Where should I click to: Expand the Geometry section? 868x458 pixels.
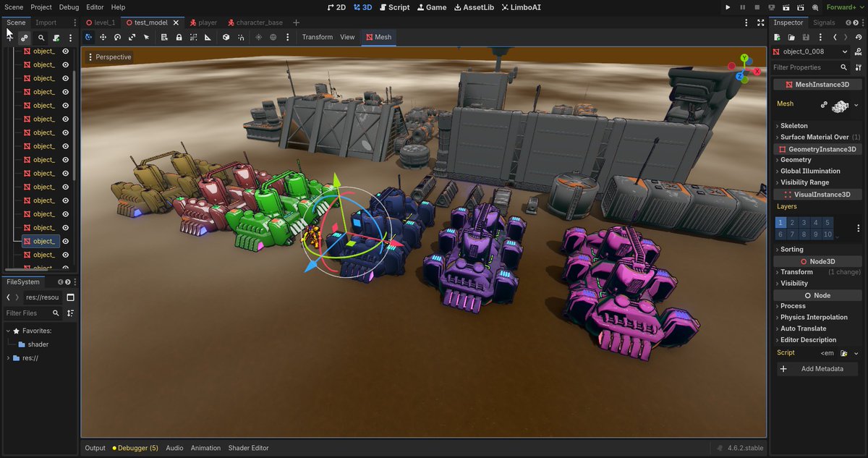coord(817,160)
